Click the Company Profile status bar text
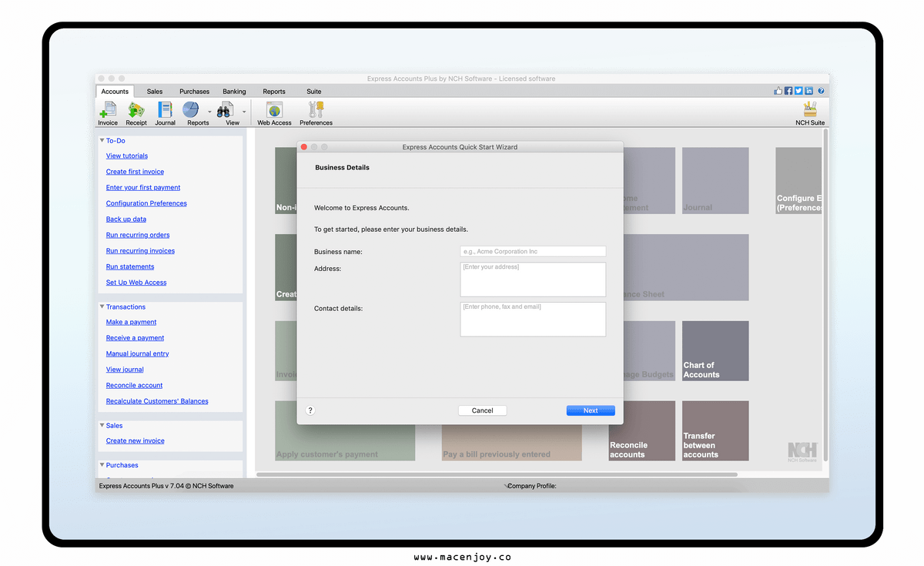 (x=532, y=486)
